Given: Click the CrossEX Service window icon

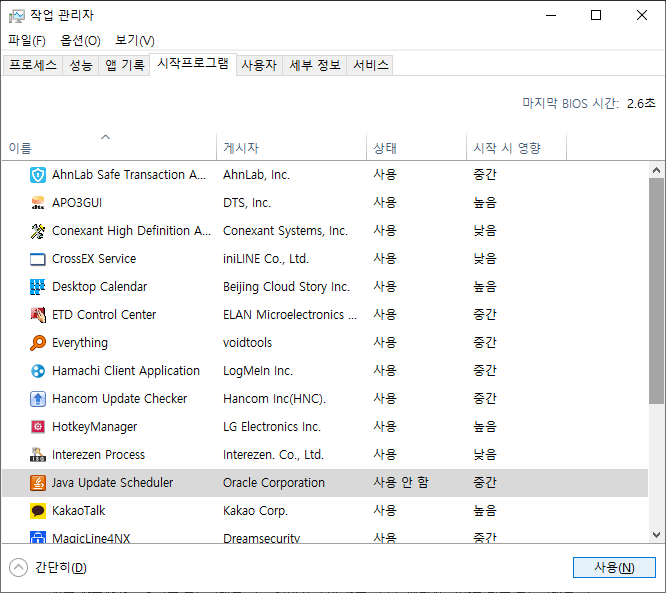Looking at the screenshot, I should (38, 259).
